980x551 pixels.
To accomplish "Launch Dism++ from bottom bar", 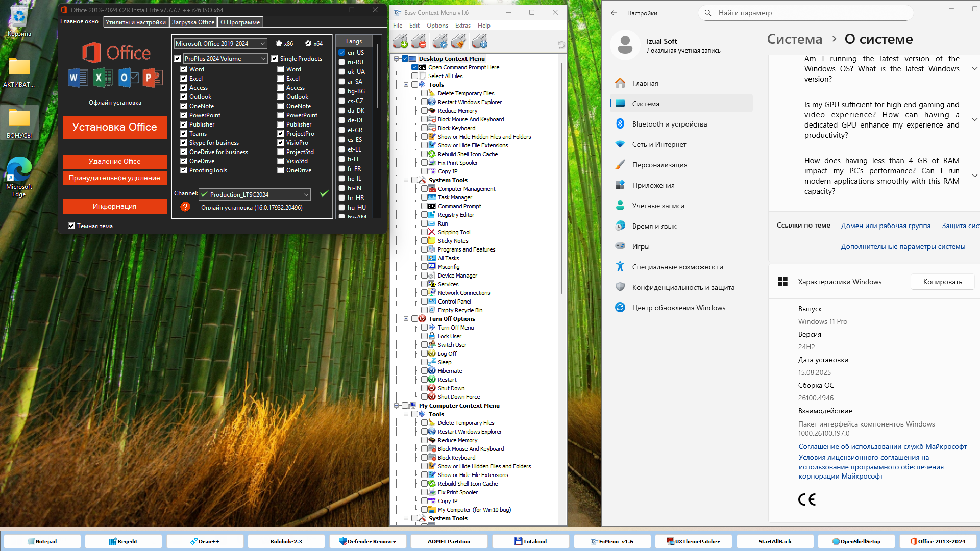I will pos(205,541).
